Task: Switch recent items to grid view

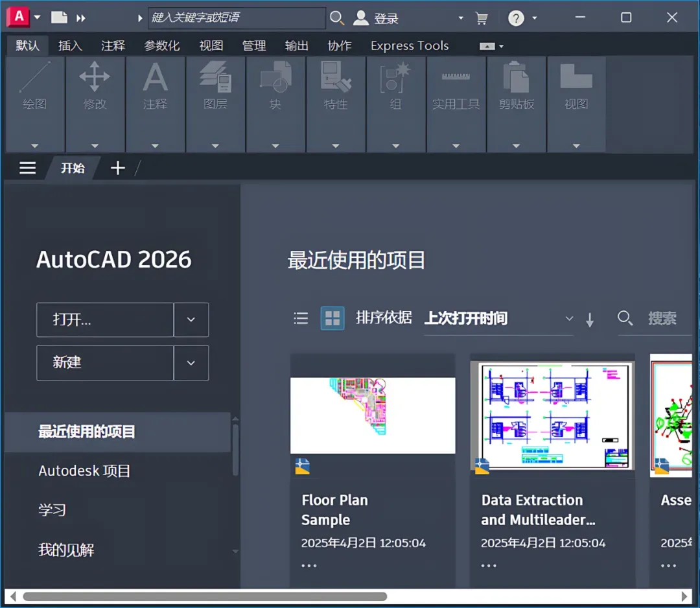Action: (332, 318)
